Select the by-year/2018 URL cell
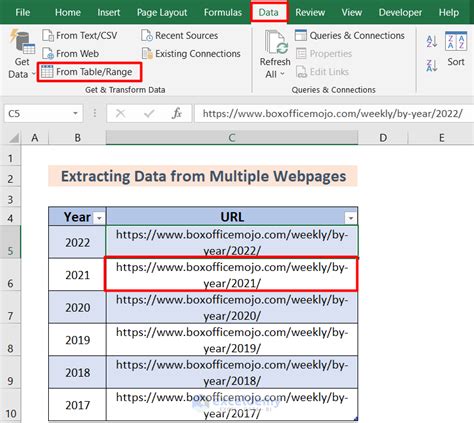The image size is (474, 423). [x=232, y=372]
